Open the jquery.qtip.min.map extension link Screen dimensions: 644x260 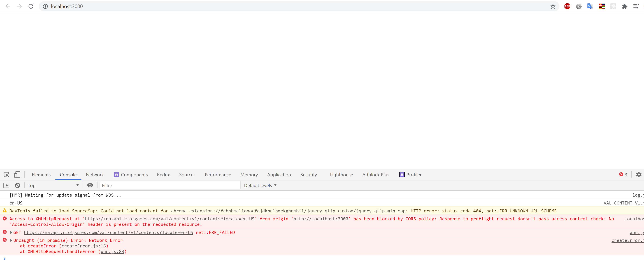click(288, 211)
